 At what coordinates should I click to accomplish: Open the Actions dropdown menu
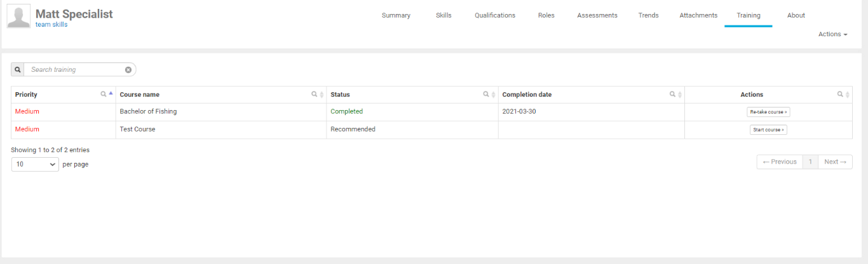[x=832, y=34]
